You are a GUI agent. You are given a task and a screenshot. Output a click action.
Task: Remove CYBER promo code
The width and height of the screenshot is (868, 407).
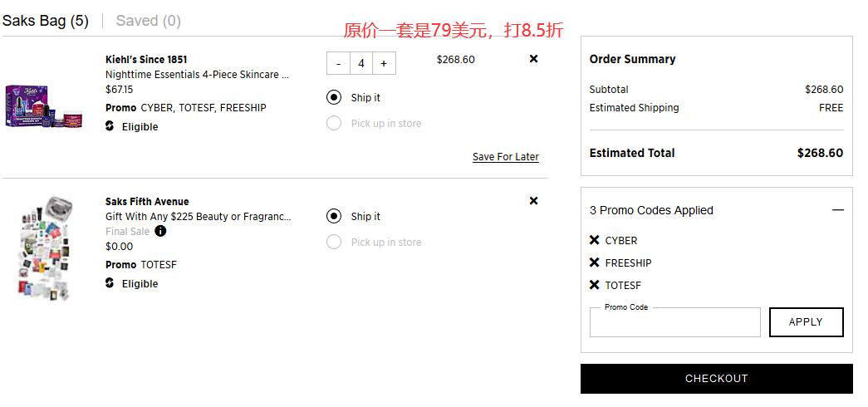point(595,240)
